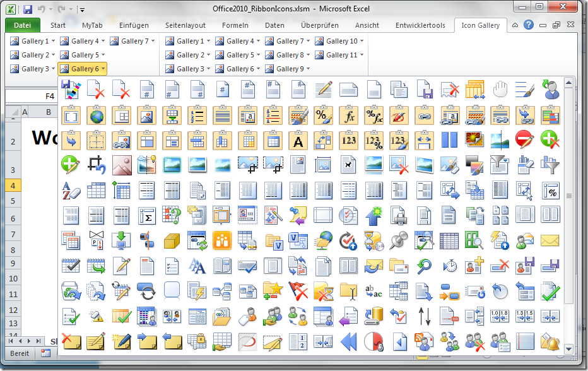Click the stopwatch timer icon
This screenshot has width=588, height=371.
click(449, 266)
